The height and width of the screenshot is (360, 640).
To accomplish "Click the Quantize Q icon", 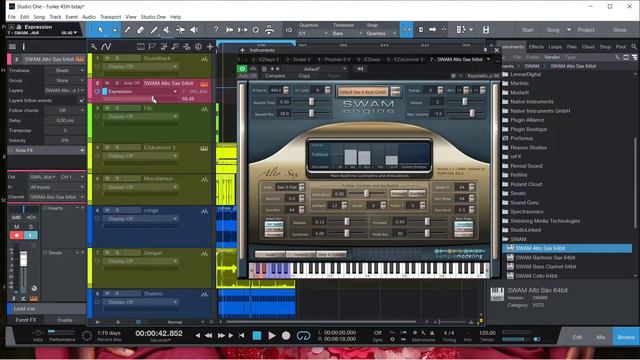I will click(256, 30).
